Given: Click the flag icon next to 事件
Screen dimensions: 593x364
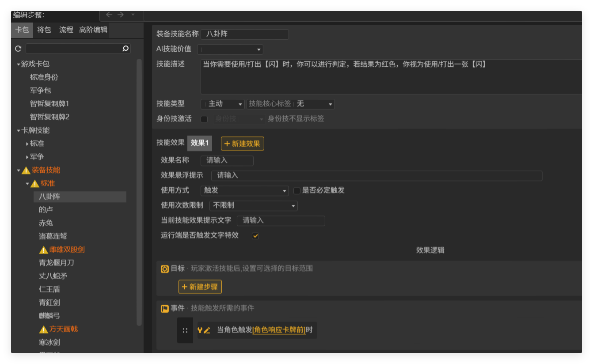Looking at the screenshot, I should click(165, 308).
